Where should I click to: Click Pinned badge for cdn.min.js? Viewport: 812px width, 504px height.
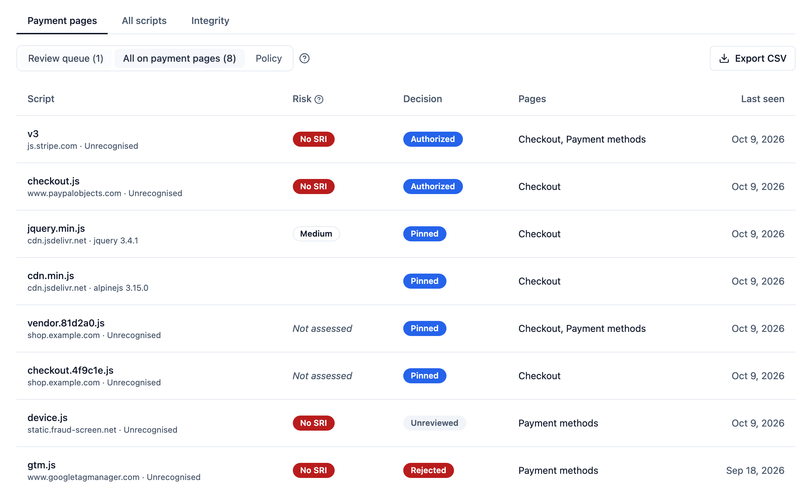pos(425,281)
